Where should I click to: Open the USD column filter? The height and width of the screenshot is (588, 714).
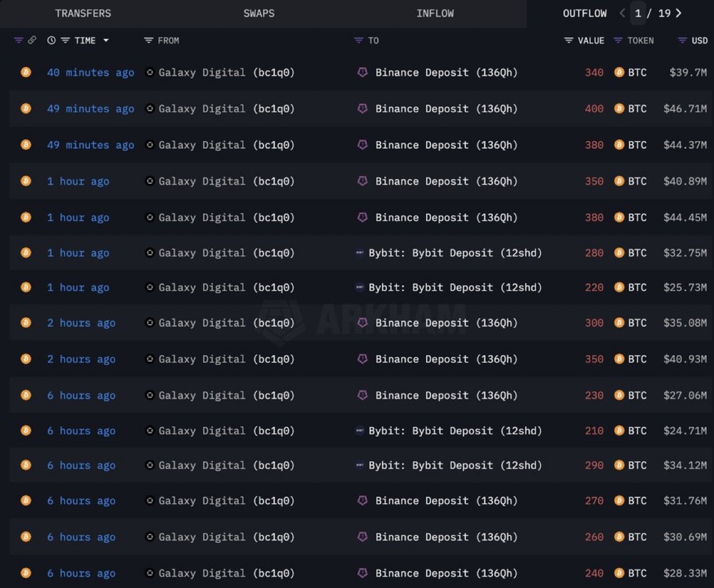(682, 40)
